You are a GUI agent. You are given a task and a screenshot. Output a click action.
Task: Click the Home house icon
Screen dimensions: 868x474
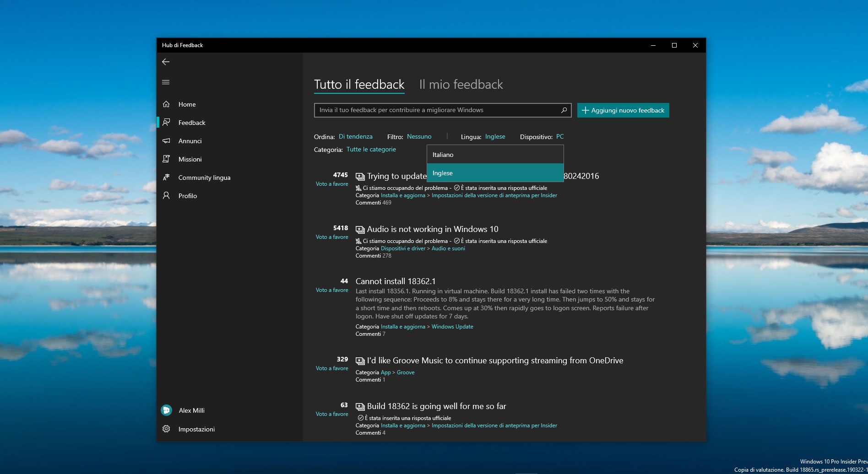pos(166,104)
